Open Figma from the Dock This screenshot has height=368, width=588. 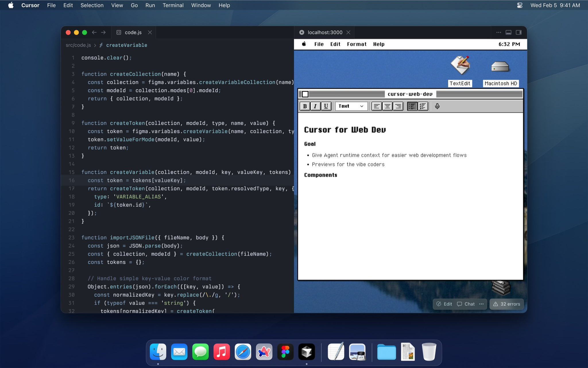coord(285,352)
